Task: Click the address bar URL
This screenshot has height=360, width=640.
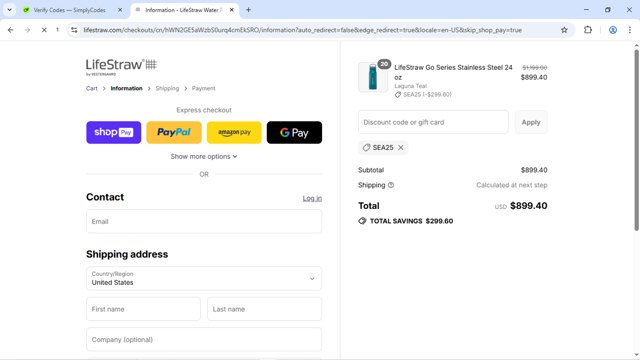Action: pyautogui.click(x=302, y=30)
